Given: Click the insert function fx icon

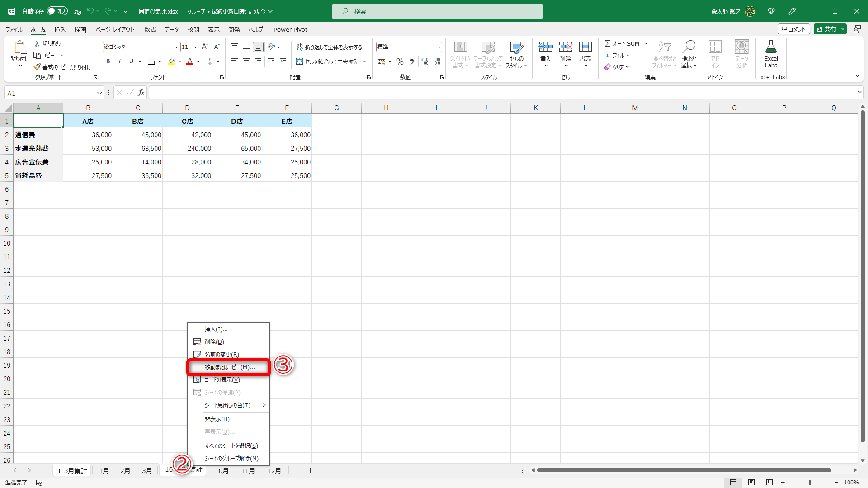Looking at the screenshot, I should coord(141,93).
